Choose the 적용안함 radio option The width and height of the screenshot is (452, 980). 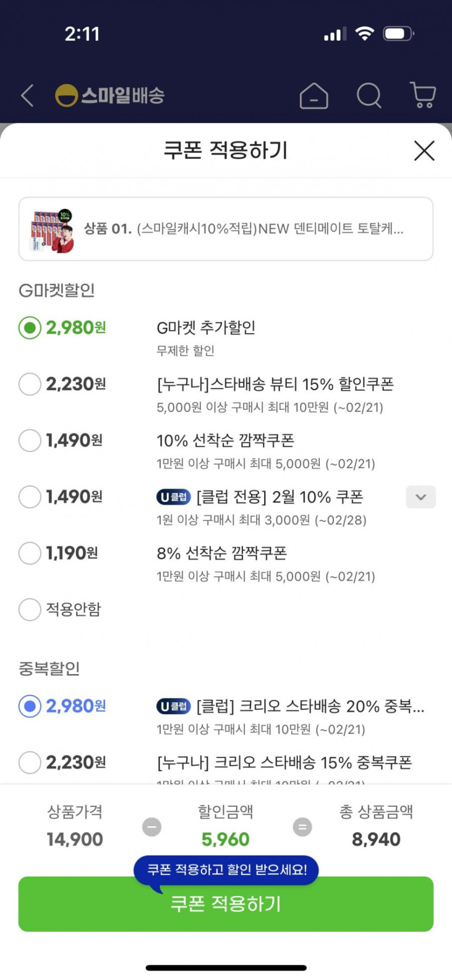click(30, 609)
